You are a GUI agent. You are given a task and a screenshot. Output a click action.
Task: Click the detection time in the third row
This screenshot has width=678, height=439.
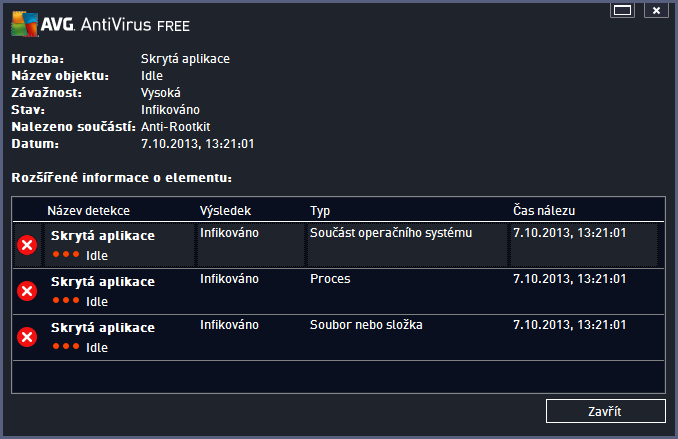(569, 325)
